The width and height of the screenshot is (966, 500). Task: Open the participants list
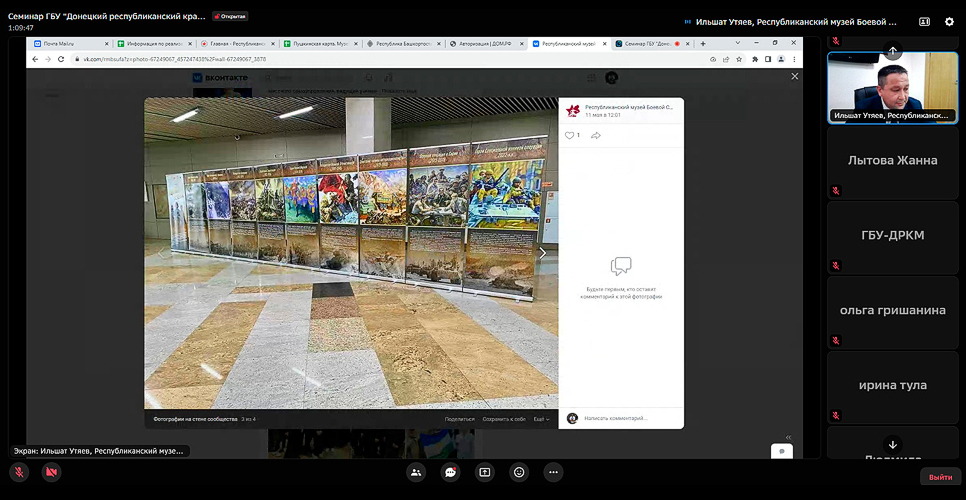click(x=416, y=472)
